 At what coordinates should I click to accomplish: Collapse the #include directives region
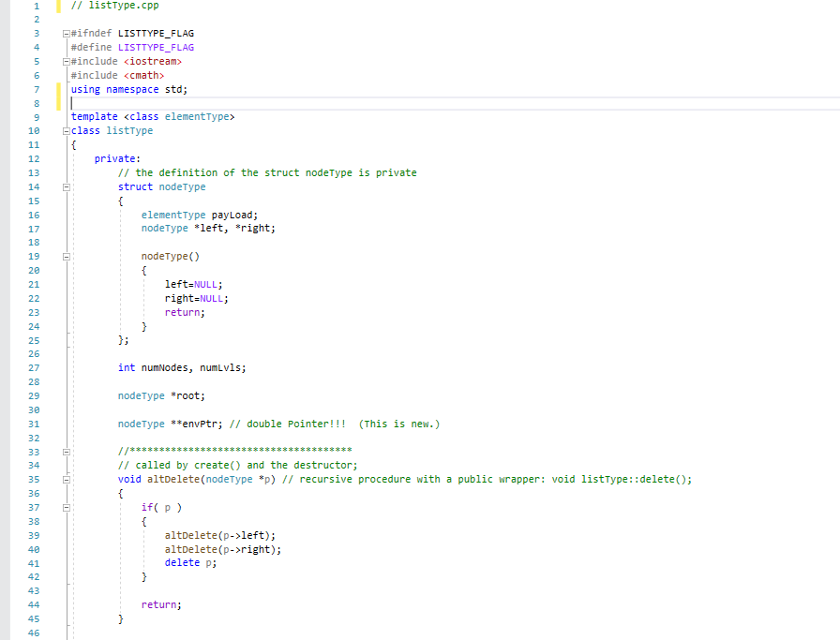[x=65, y=61]
